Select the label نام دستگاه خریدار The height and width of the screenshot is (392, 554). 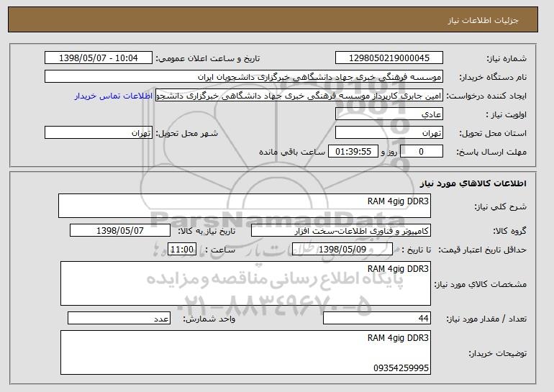[493, 77]
